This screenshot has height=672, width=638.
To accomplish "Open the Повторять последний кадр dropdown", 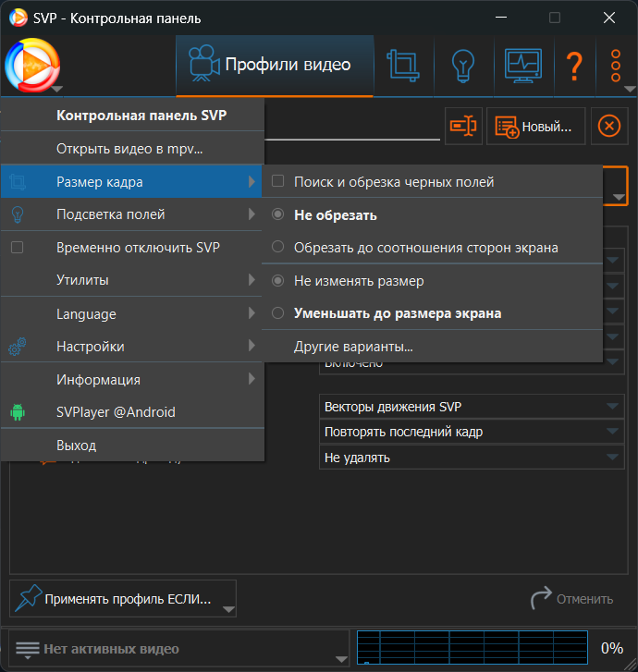I will [x=472, y=432].
